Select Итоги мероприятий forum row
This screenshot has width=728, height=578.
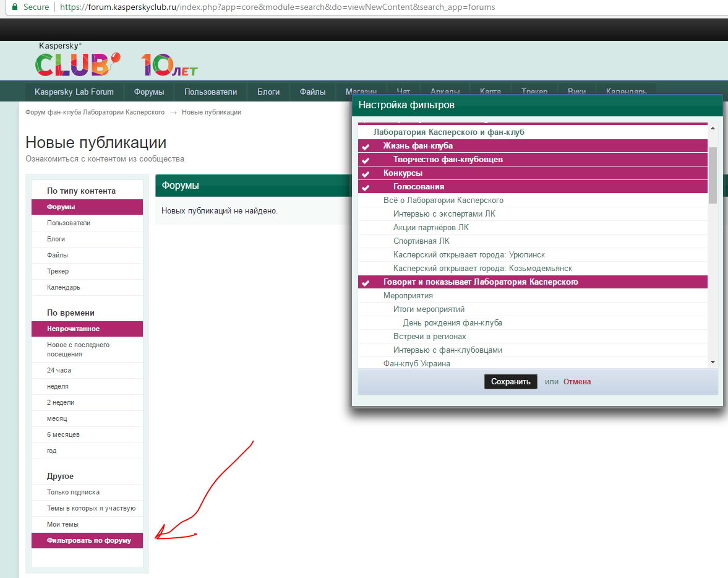(x=533, y=309)
